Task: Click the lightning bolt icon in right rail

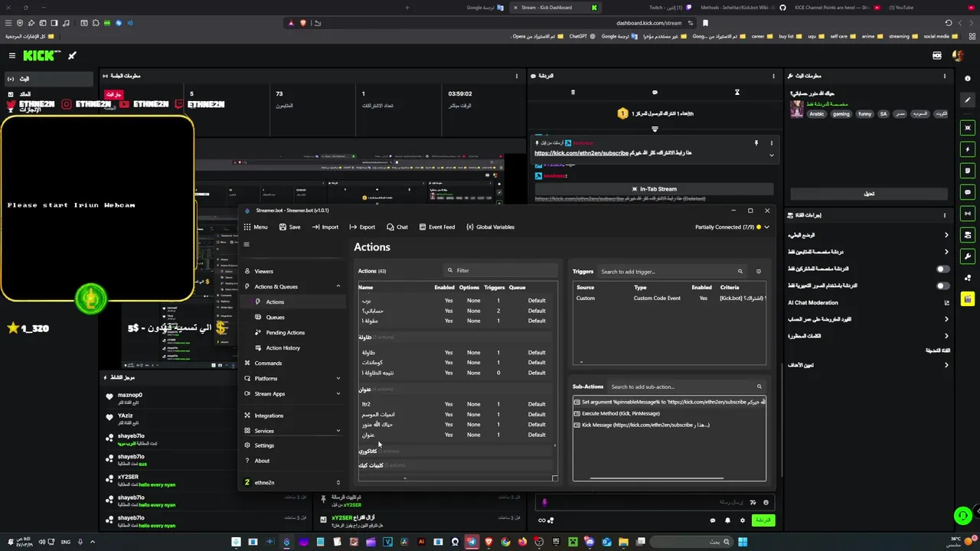Action: tap(969, 149)
